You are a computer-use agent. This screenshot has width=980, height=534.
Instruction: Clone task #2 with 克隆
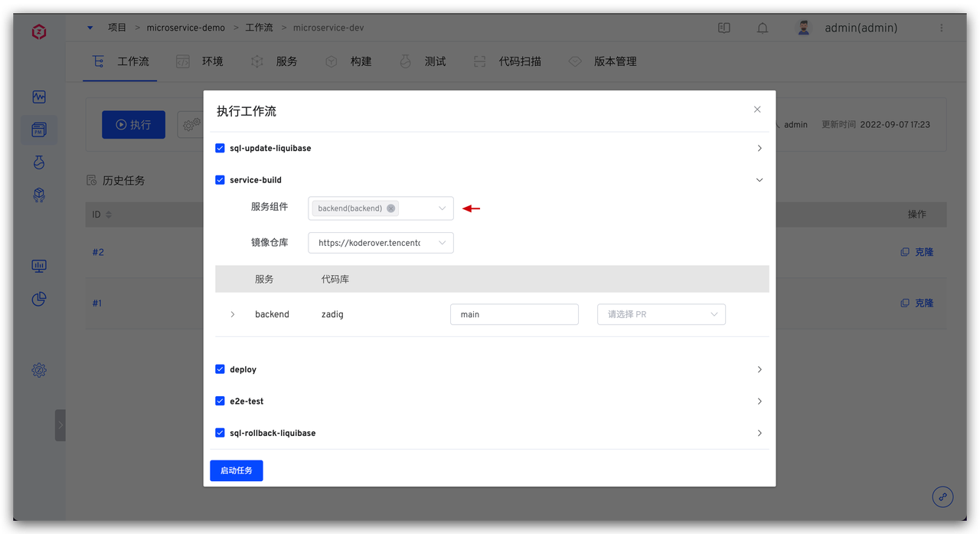click(x=917, y=252)
